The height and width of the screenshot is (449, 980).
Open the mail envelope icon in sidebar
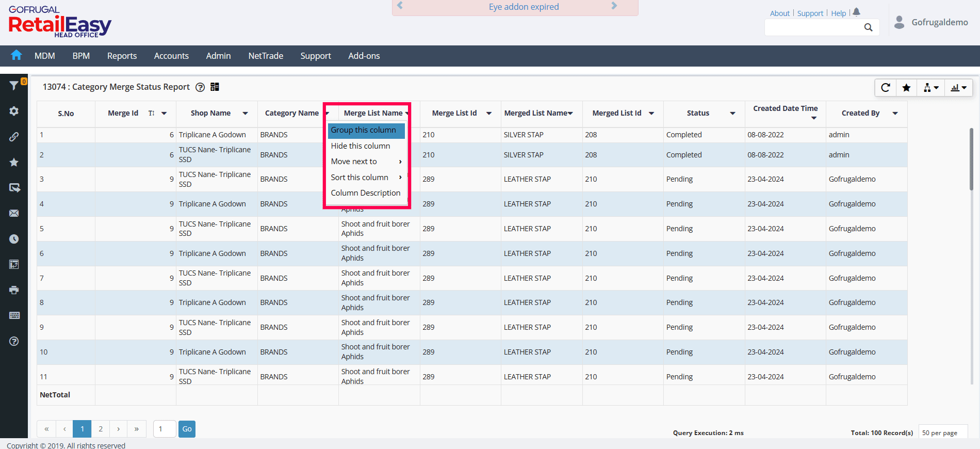click(14, 213)
